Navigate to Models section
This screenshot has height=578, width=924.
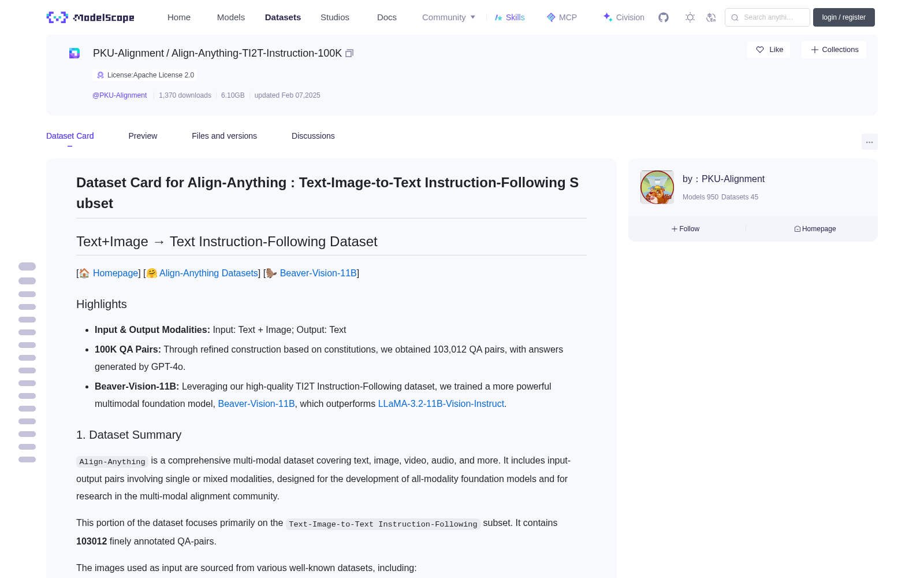click(231, 17)
